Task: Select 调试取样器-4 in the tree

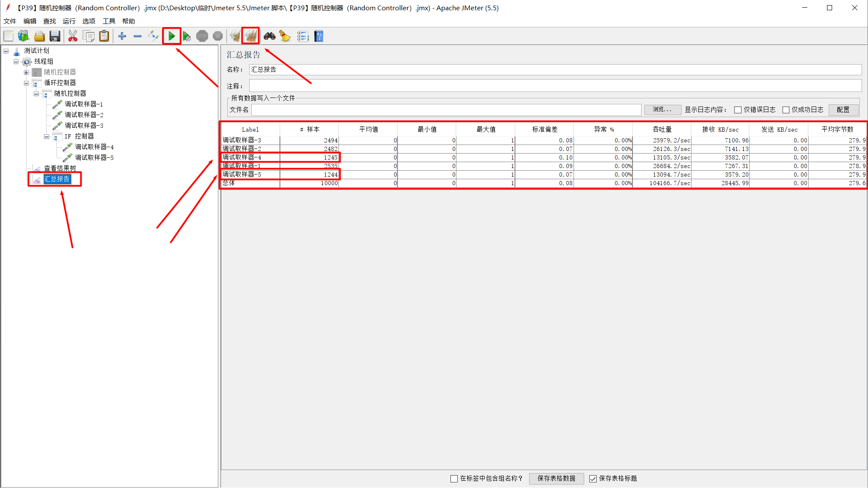Action: point(94,147)
